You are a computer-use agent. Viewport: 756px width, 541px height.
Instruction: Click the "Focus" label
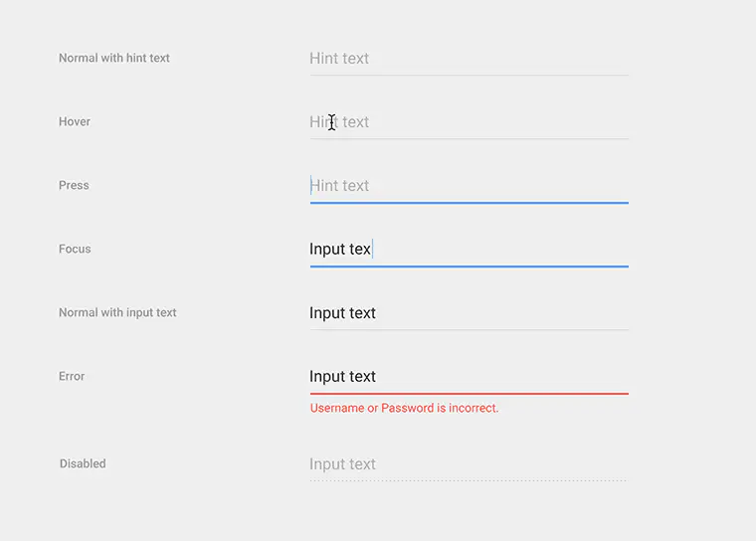pyautogui.click(x=75, y=250)
